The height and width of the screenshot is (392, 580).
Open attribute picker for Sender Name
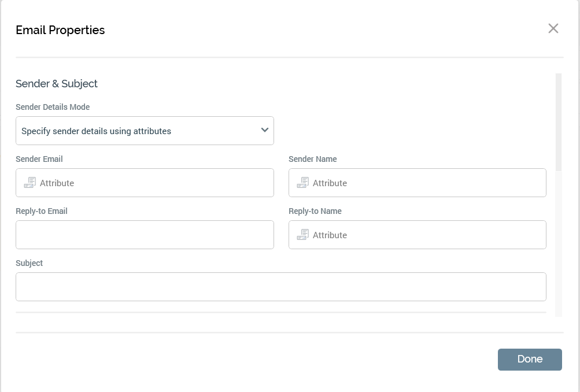pos(330,183)
